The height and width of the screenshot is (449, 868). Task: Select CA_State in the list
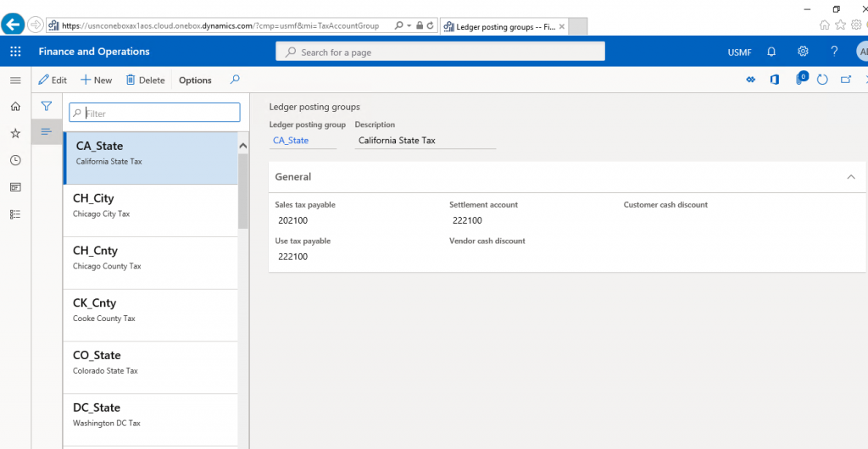(151, 158)
